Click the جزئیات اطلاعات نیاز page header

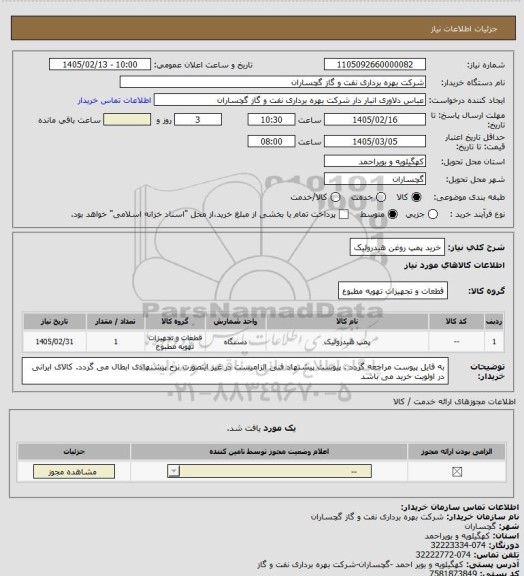(x=464, y=29)
